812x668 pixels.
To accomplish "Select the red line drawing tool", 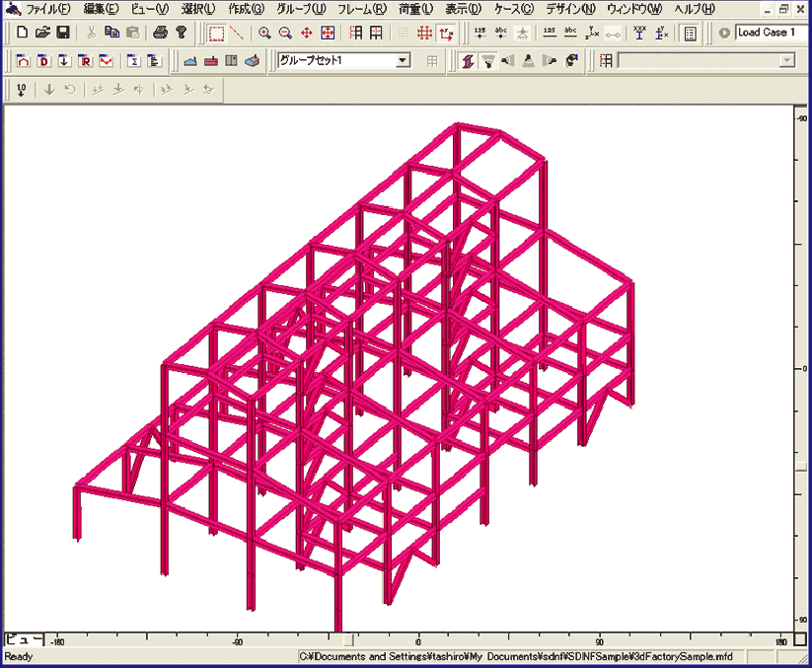I will tap(237, 34).
